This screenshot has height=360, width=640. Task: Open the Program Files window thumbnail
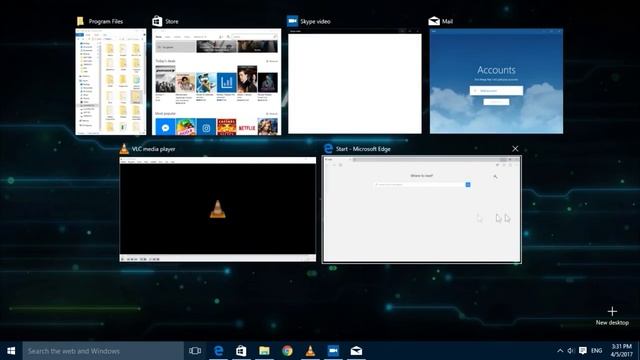(x=111, y=82)
